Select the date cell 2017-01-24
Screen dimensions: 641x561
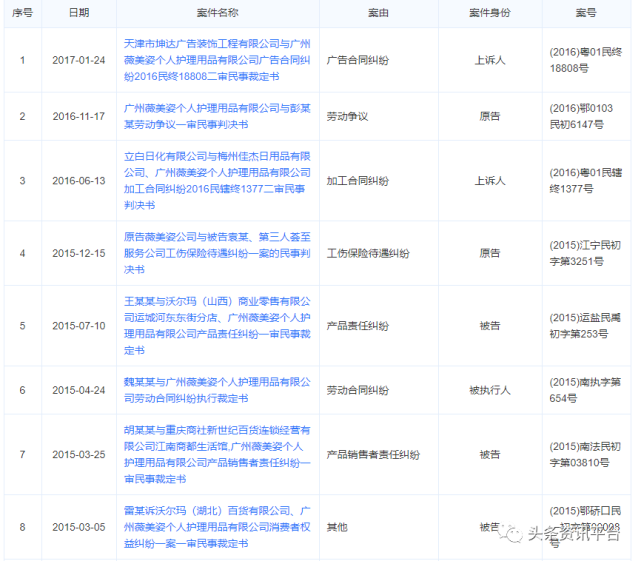pyautogui.click(x=78, y=60)
